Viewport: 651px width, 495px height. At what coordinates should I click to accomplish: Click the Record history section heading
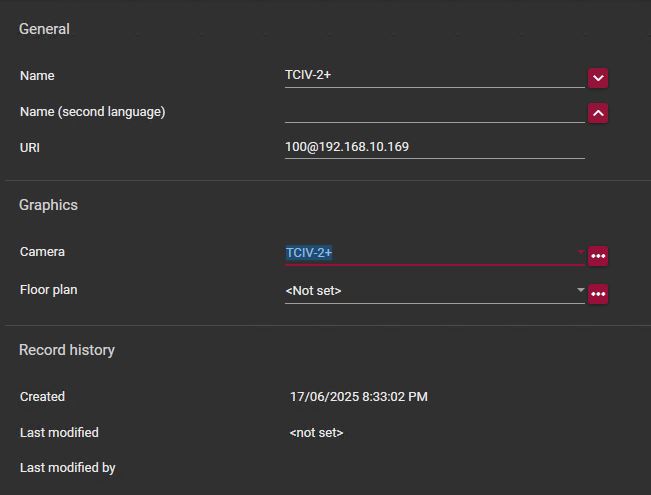(x=67, y=350)
